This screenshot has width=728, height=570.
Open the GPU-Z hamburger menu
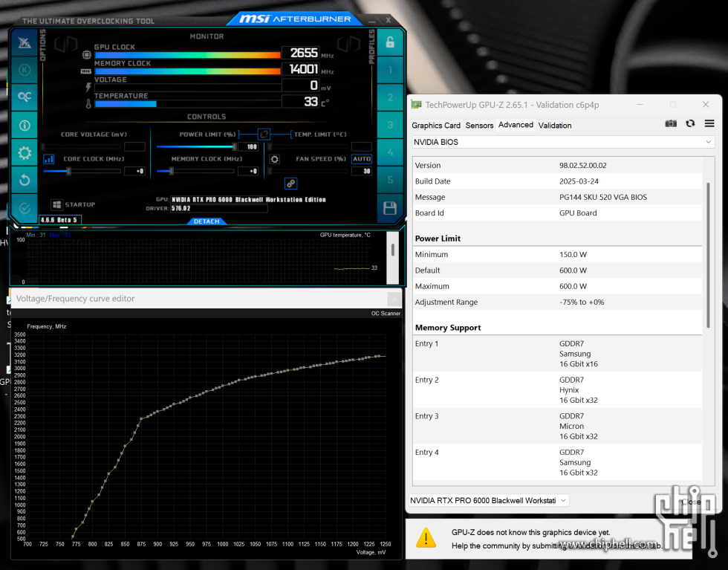click(709, 123)
